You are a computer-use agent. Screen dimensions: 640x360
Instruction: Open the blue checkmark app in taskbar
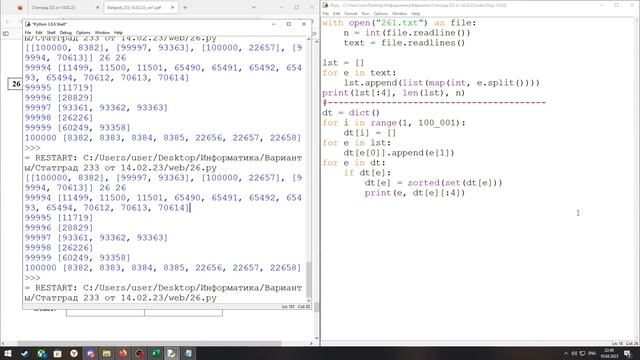point(24,353)
